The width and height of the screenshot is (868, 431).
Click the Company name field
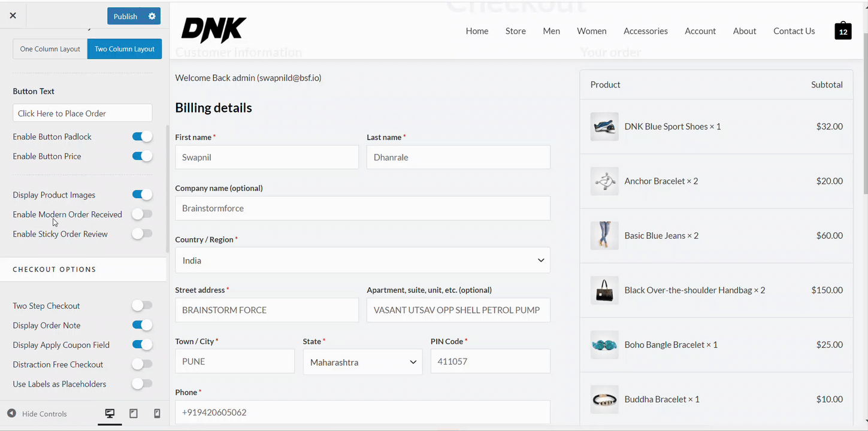pyautogui.click(x=362, y=208)
